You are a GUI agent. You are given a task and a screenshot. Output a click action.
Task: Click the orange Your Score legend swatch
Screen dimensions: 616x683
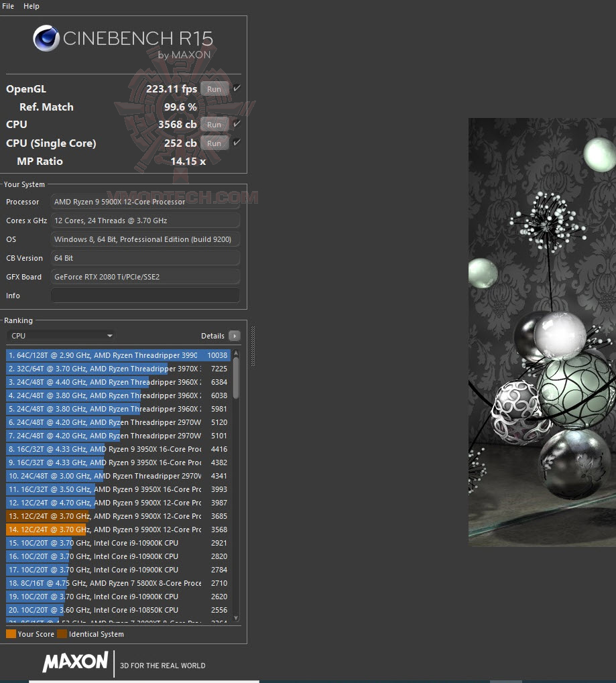point(11,634)
